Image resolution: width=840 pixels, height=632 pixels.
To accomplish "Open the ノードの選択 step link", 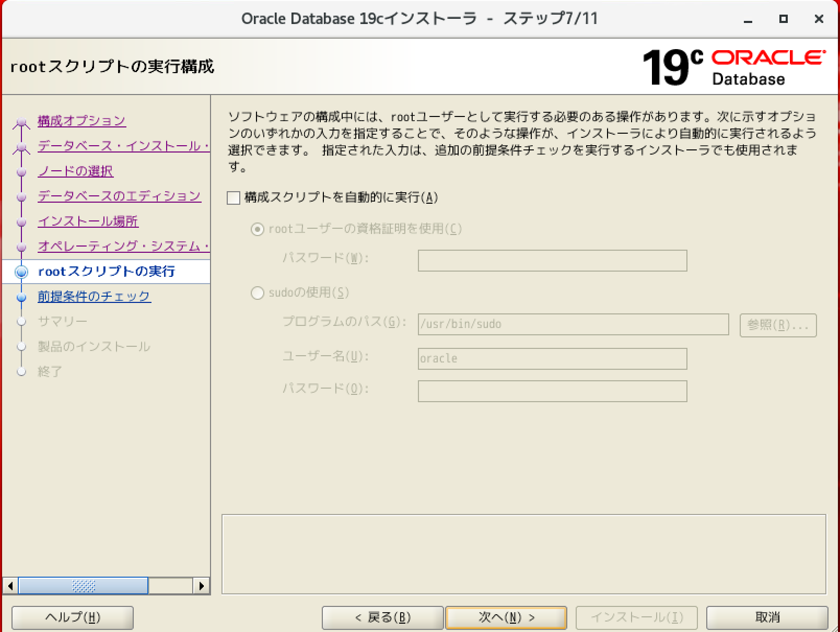I will [x=75, y=171].
